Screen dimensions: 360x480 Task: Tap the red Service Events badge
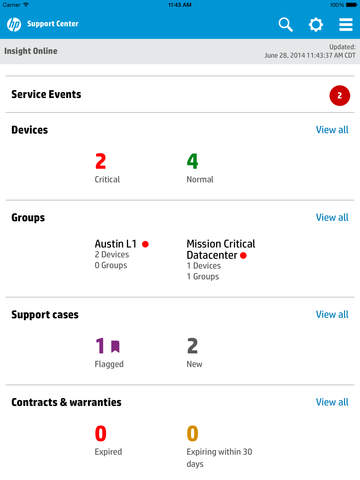point(340,96)
